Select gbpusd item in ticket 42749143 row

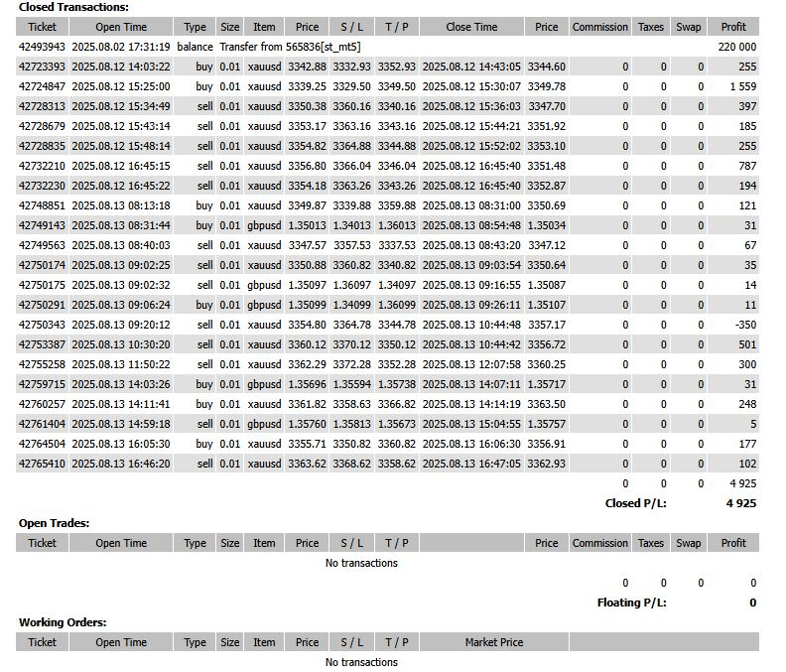tap(264, 225)
